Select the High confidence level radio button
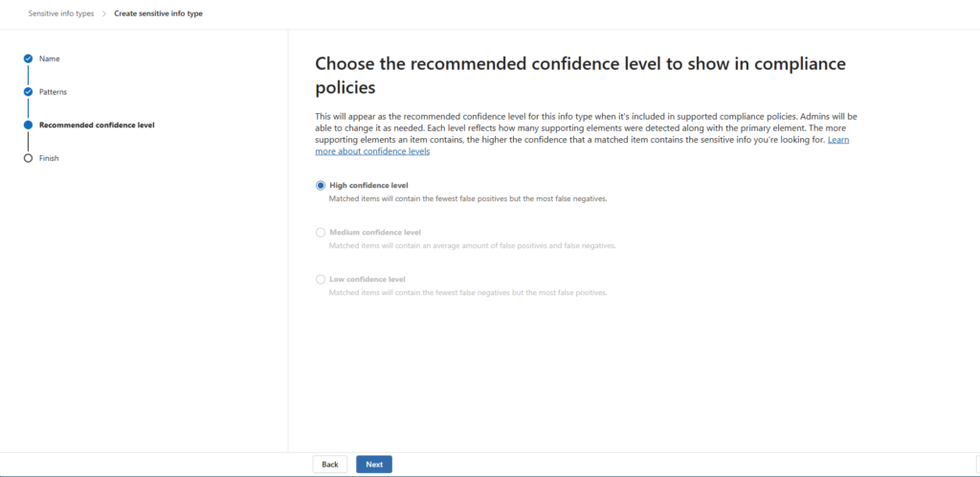The image size is (980, 477). tap(321, 185)
